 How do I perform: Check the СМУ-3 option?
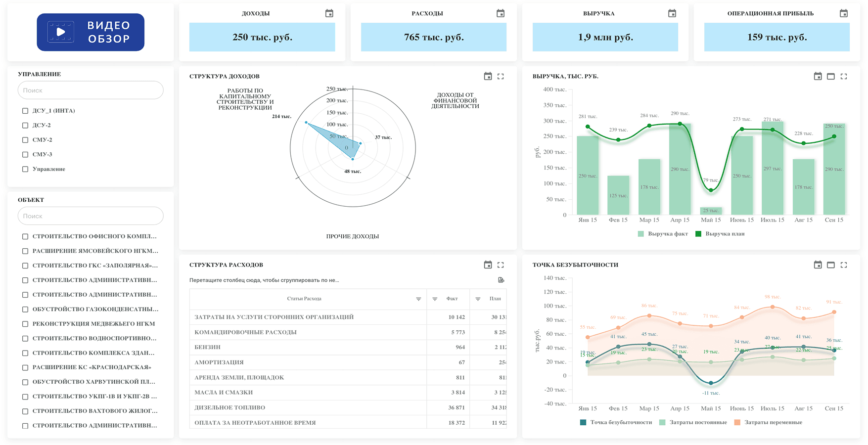(x=25, y=154)
